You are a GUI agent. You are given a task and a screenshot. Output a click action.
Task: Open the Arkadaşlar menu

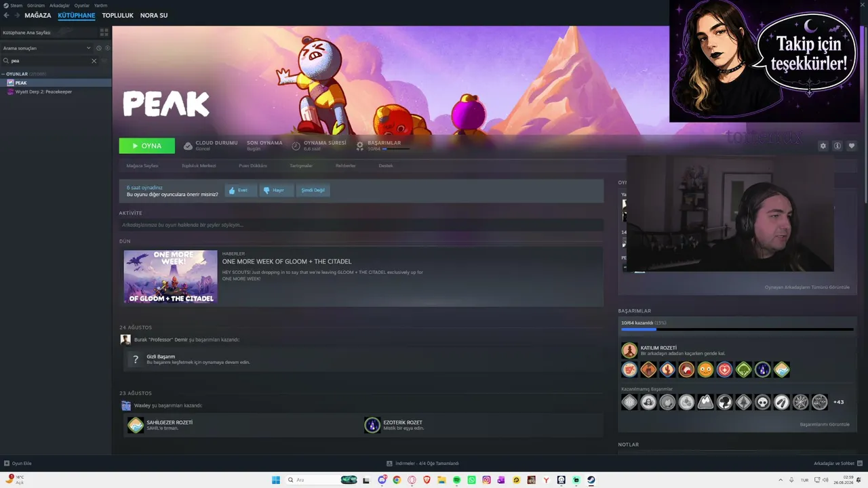pos(60,5)
